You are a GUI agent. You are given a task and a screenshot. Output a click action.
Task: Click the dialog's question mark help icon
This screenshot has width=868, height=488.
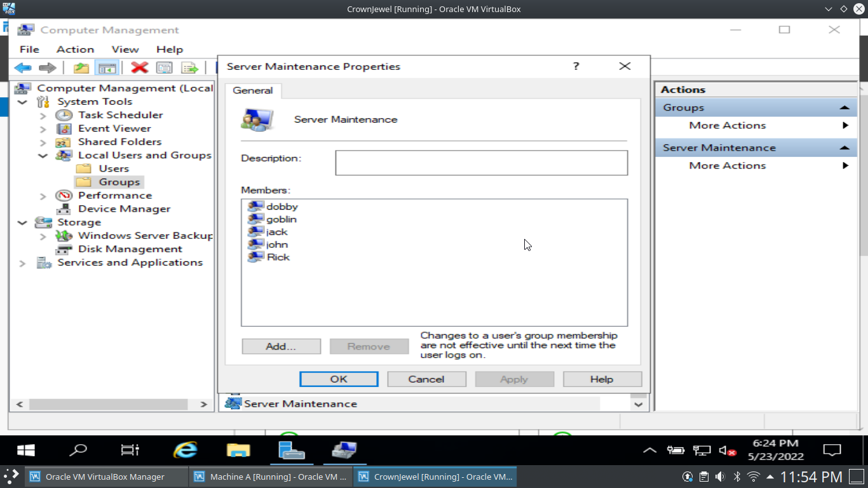click(576, 66)
